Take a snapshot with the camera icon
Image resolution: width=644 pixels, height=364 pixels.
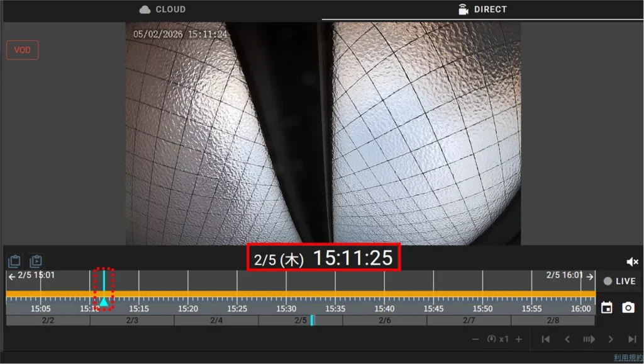[x=628, y=308]
